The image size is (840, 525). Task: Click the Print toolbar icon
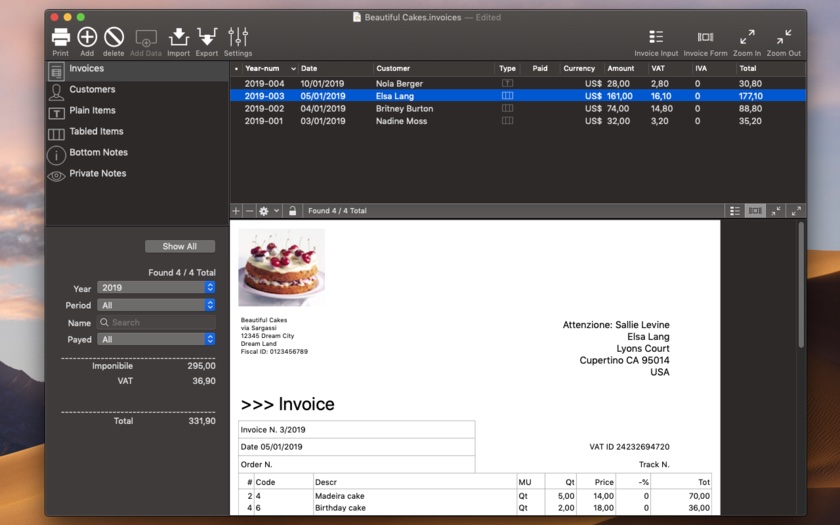(61, 38)
